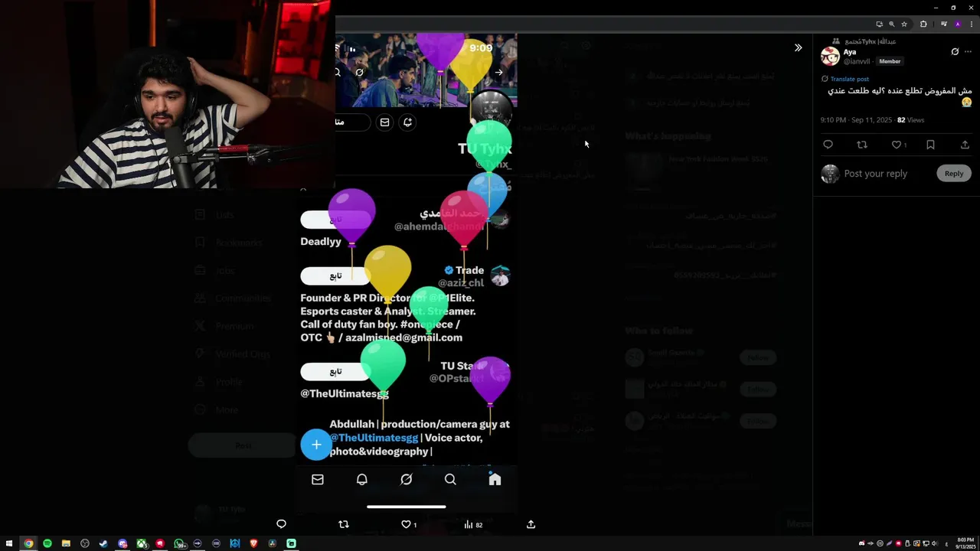Repost Aya's post from the side panel
The image size is (980, 551).
[862, 145]
